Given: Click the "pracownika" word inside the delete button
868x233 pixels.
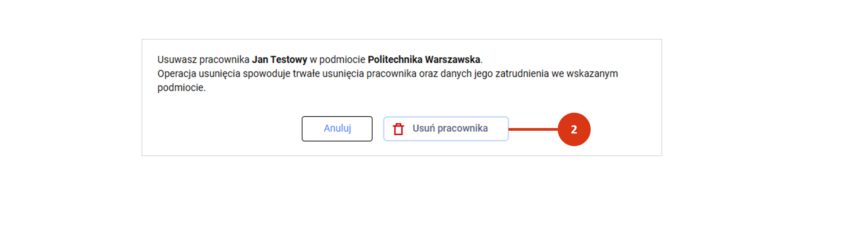Looking at the screenshot, I should tap(463, 128).
